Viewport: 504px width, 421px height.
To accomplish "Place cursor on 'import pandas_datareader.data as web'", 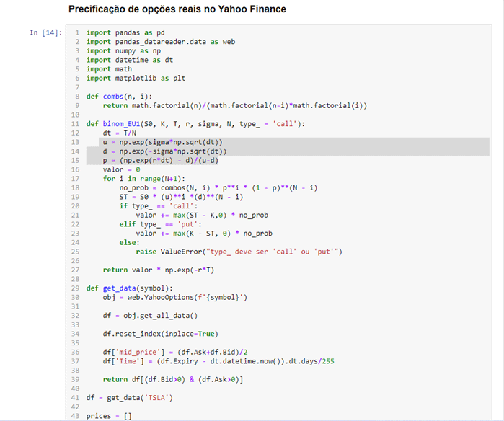I will pyautogui.click(x=160, y=42).
